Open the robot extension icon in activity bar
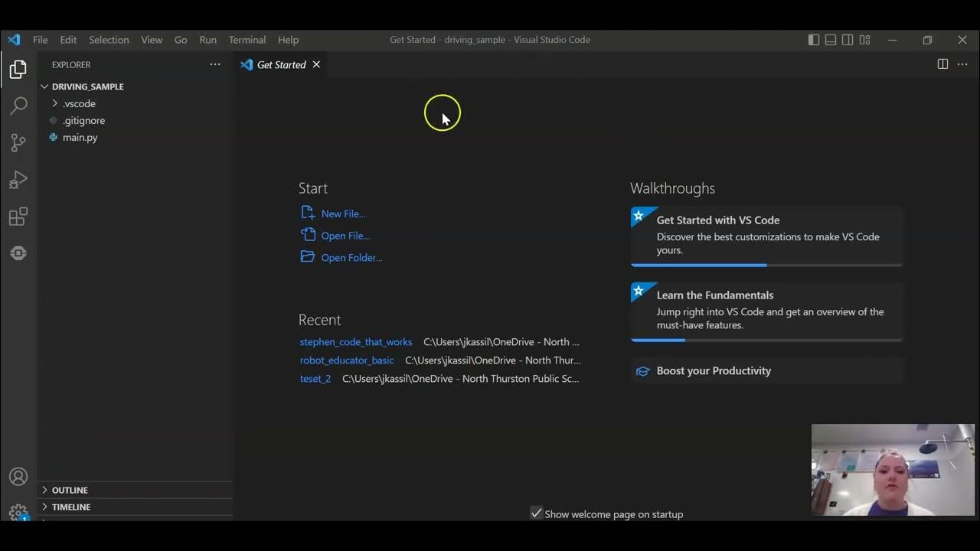Viewport: 980px width, 551px height. [x=18, y=253]
